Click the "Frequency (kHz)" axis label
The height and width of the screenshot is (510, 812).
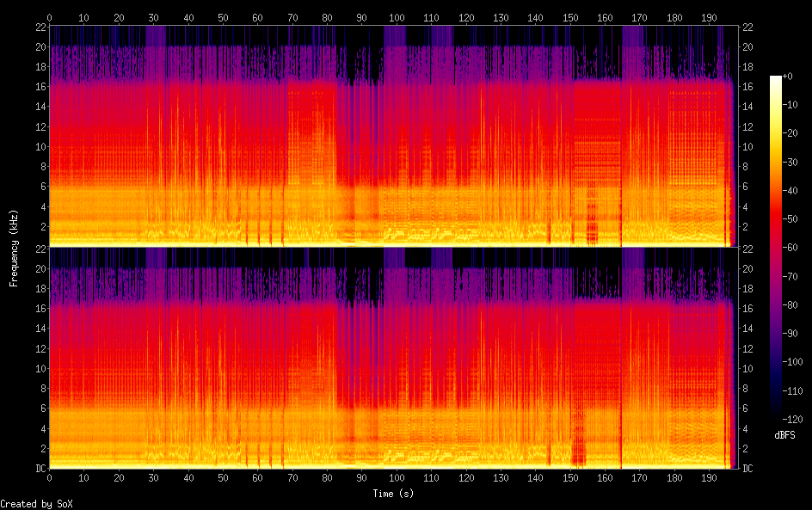coord(14,247)
